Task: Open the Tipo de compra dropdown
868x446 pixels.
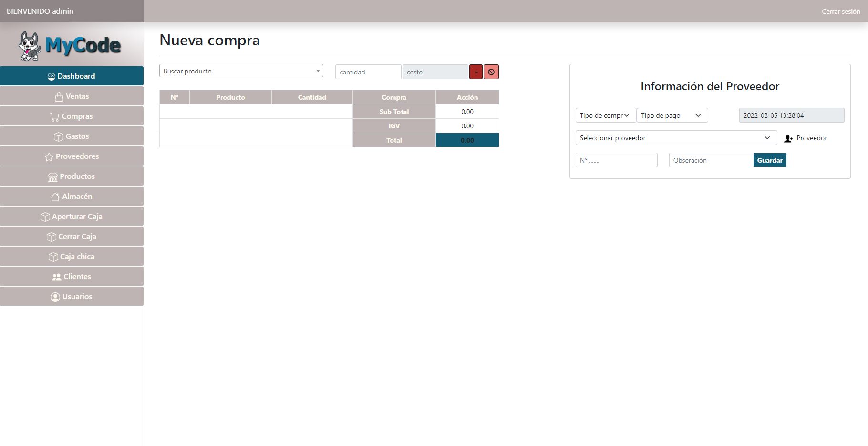Action: [x=605, y=115]
